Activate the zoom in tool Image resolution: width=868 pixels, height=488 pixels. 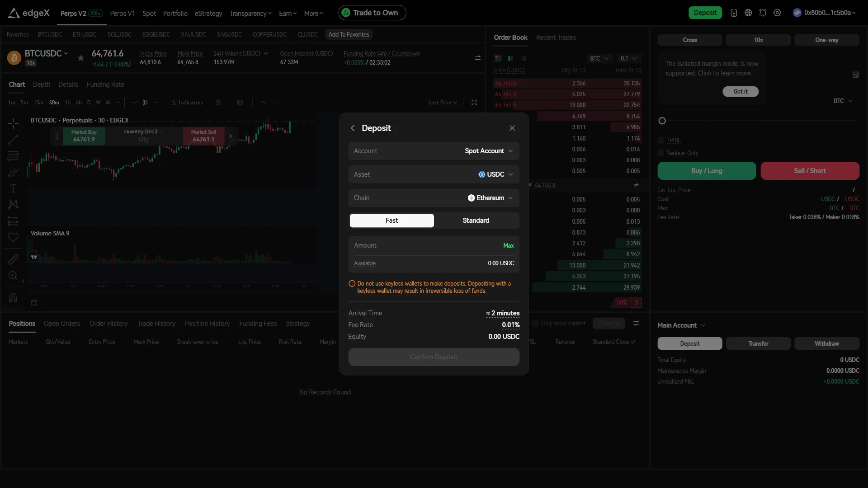click(13, 276)
